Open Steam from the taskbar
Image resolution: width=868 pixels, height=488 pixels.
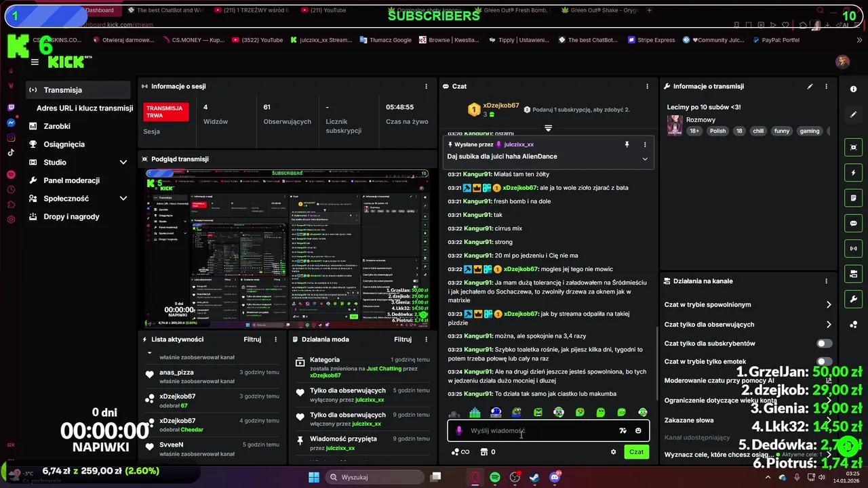click(x=534, y=477)
